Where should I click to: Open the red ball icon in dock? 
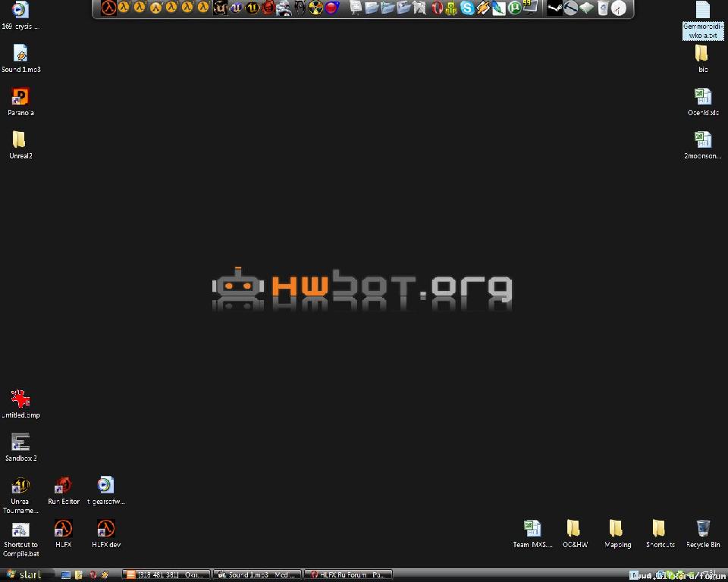click(x=331, y=8)
